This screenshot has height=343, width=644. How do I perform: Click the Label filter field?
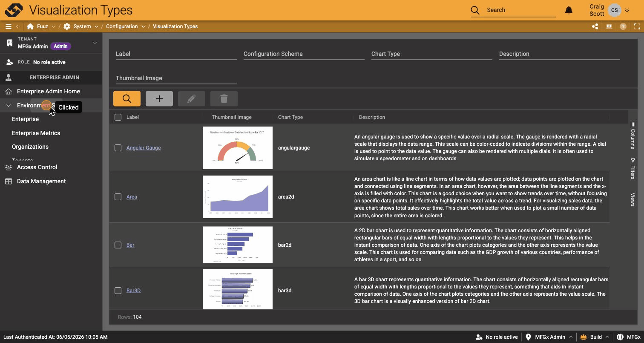176,54
